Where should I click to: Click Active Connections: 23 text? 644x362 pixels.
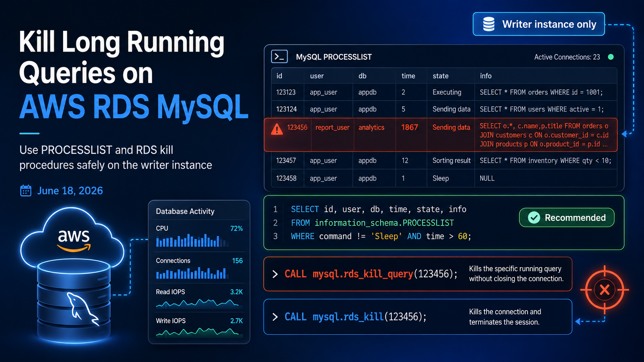click(567, 57)
